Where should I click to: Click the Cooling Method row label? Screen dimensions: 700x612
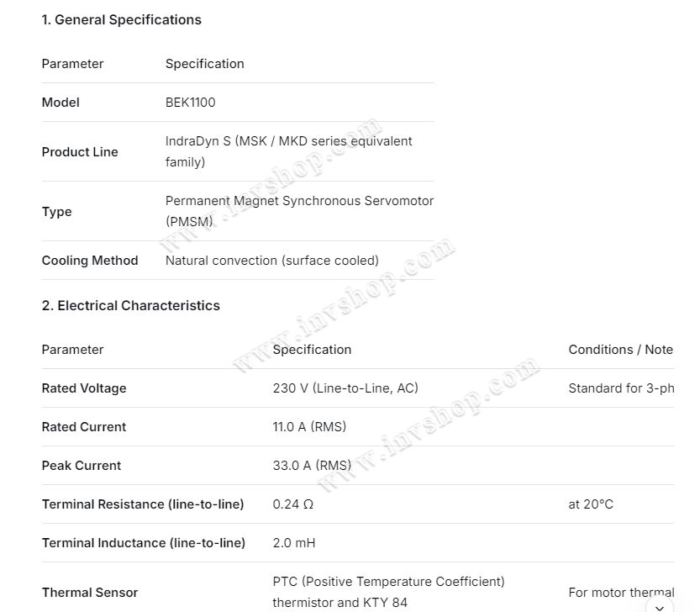pyautogui.click(x=90, y=261)
